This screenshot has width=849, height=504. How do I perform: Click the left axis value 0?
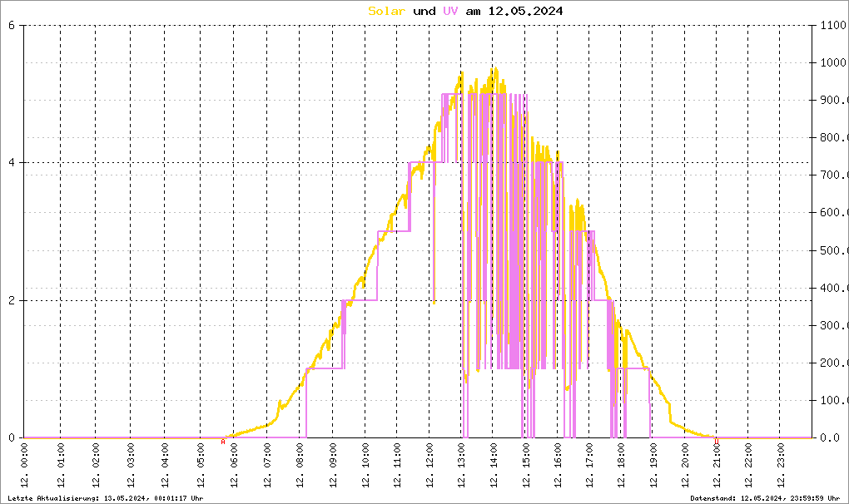12,438
